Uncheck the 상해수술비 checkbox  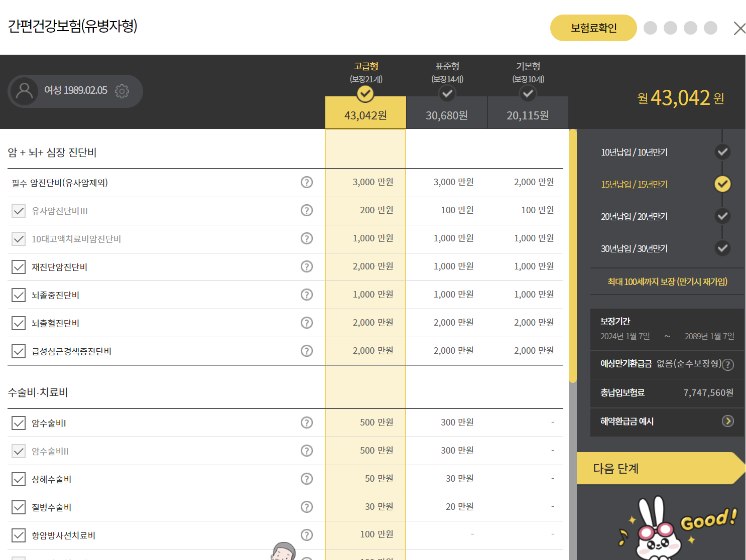tap(19, 479)
